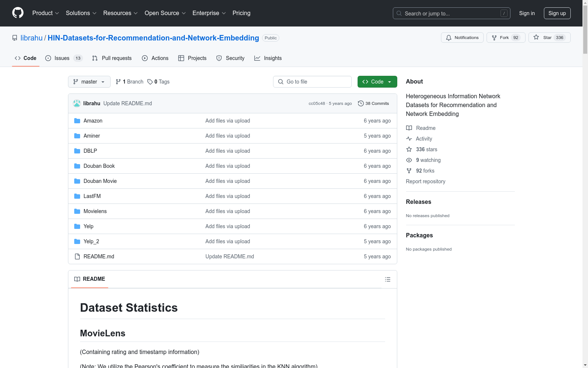Image resolution: width=588 pixels, height=368 pixels.
Task: Switch to the Insights tab
Action: tap(268, 58)
